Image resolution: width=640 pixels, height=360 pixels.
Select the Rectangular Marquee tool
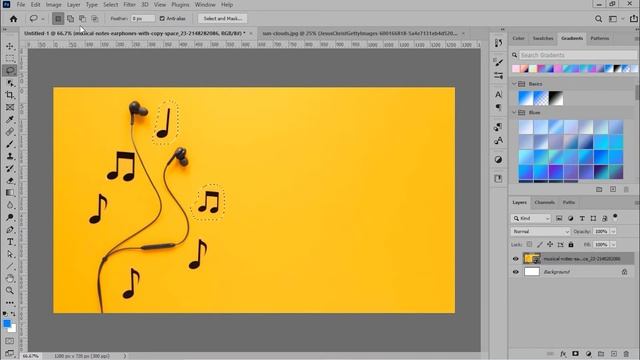[10, 58]
